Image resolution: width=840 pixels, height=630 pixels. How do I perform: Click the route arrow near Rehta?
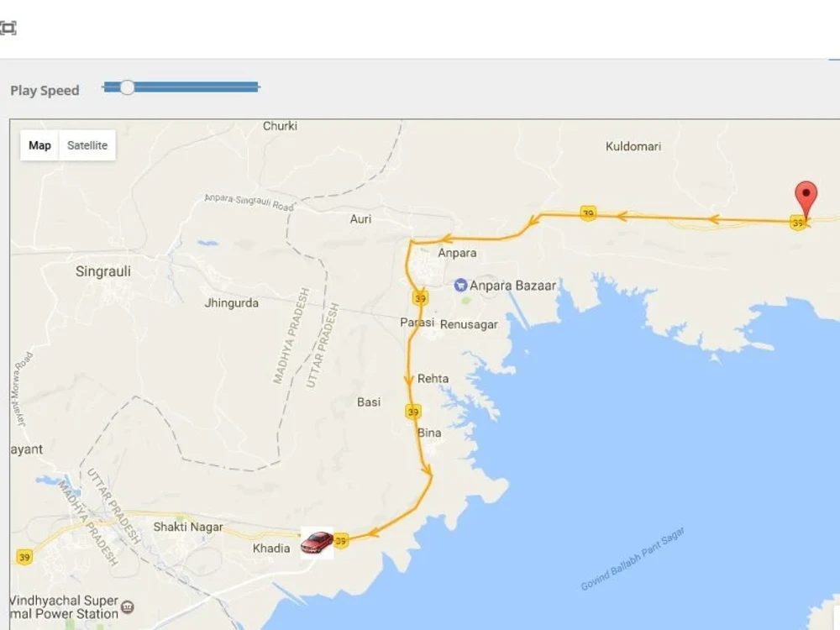click(408, 380)
